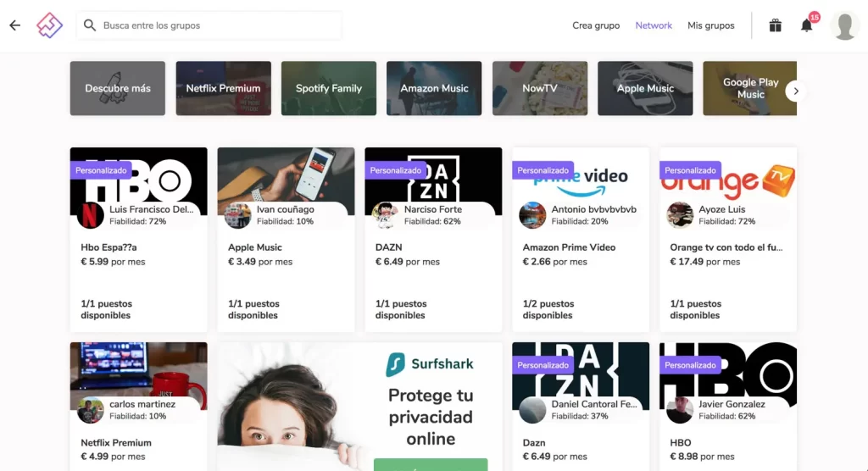Screen dimensions: 868x471
Task: Open the 'HBO' € 8.98 group
Action: point(681,443)
